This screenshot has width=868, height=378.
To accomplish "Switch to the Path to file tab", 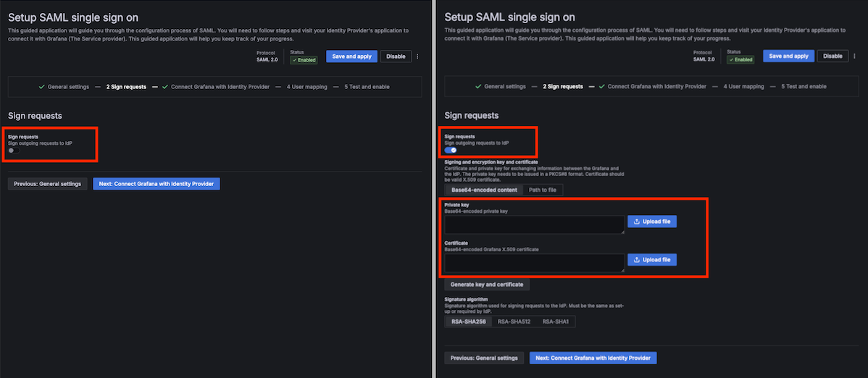I will (543, 190).
